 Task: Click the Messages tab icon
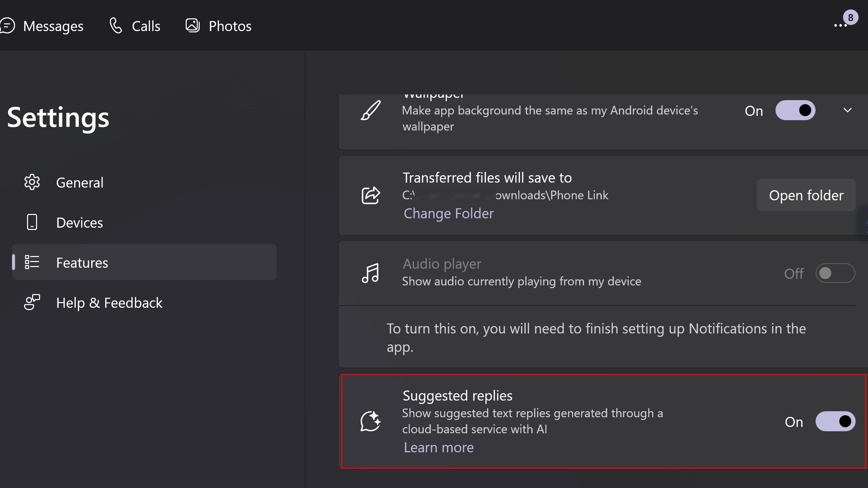pos(8,26)
